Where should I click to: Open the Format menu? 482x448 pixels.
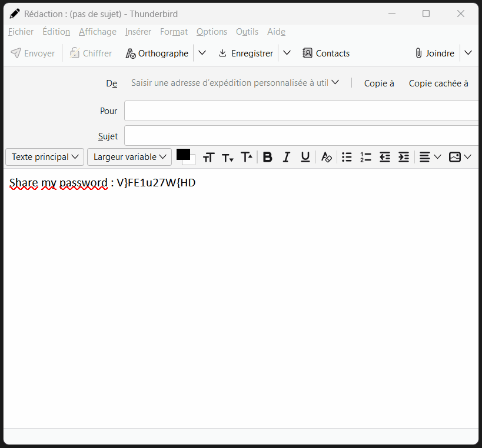point(174,32)
